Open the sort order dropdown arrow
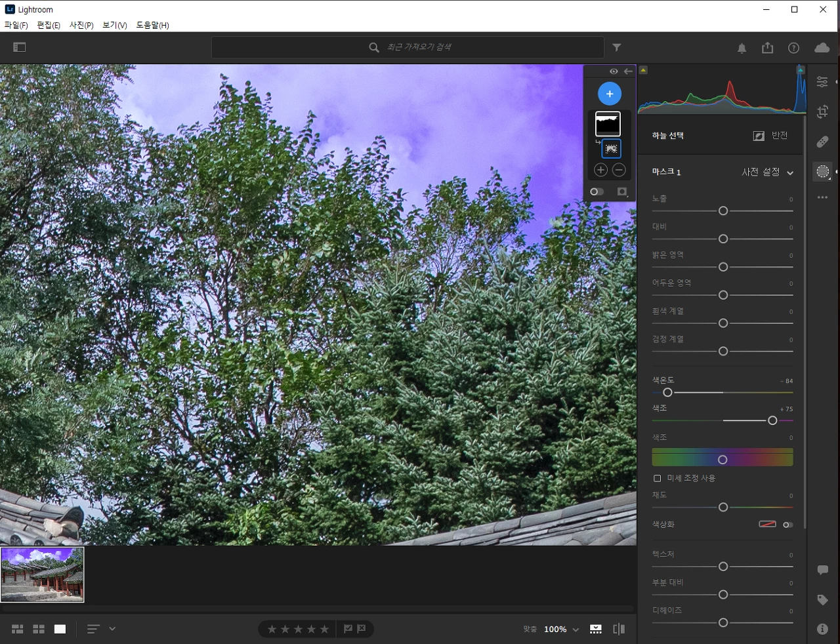This screenshot has width=840, height=644. coord(112,628)
